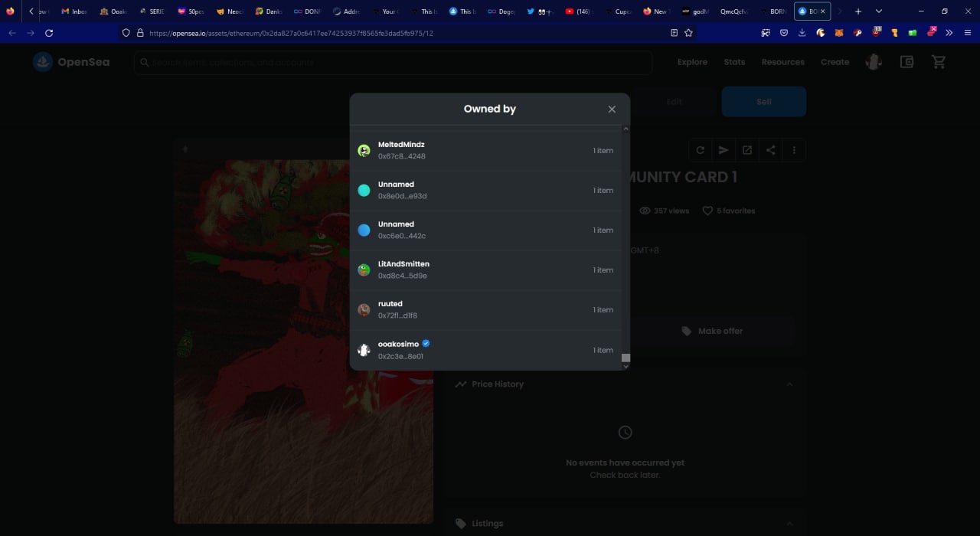Click the Make offer button
Screen dimensions: 980x536
(x=712, y=331)
